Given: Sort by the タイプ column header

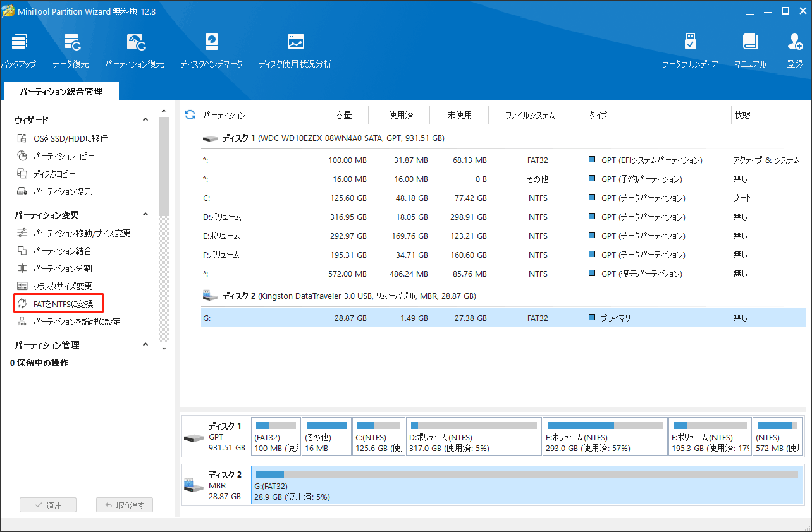Looking at the screenshot, I should [x=658, y=115].
